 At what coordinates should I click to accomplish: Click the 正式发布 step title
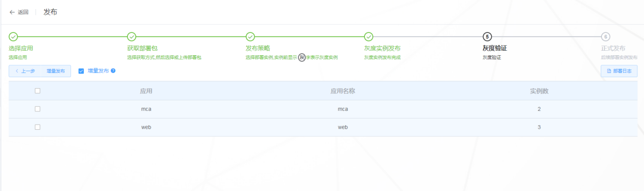coord(613,49)
